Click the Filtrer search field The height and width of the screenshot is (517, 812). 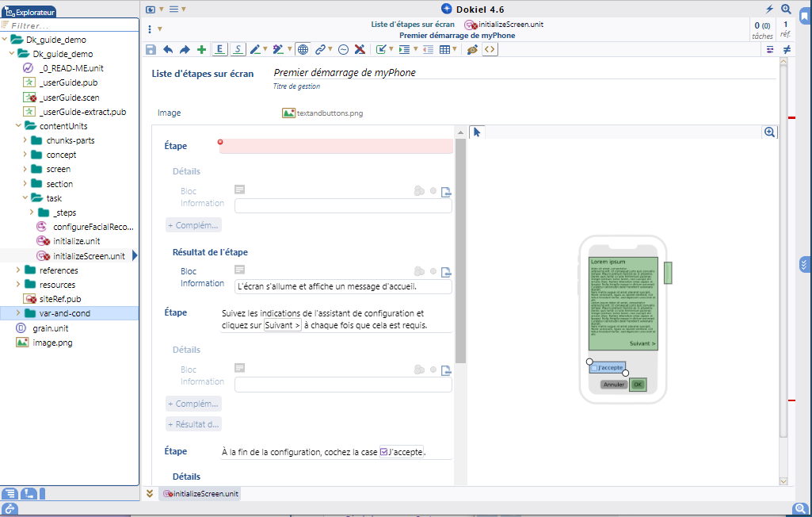coord(70,25)
